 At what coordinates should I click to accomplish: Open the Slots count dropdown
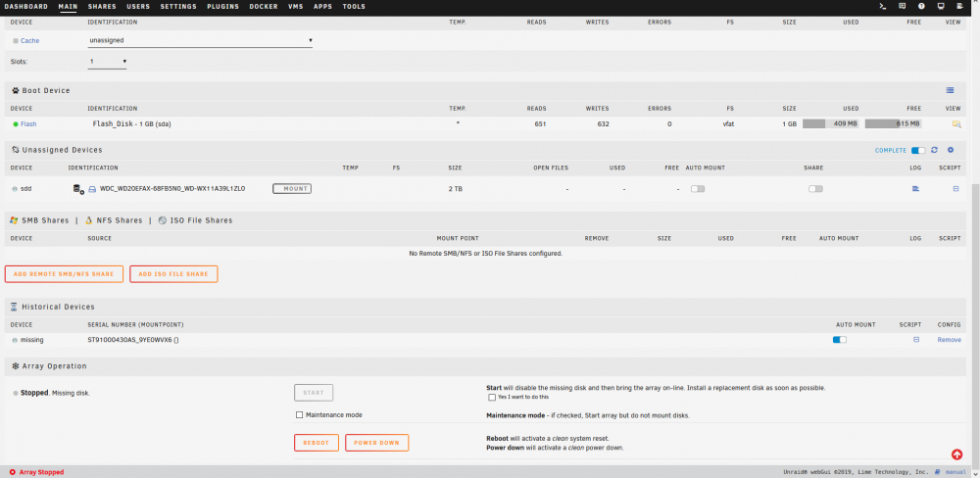[108, 62]
